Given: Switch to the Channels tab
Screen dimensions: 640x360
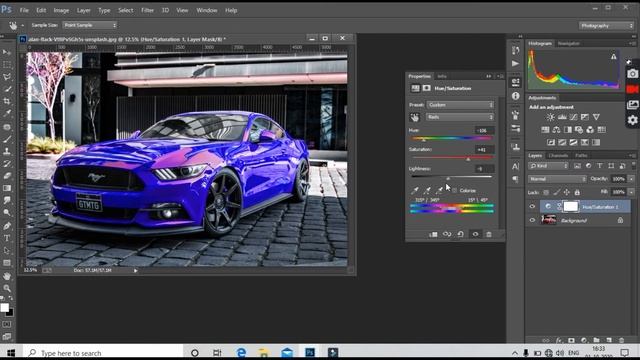Looking at the screenshot, I should point(558,156).
